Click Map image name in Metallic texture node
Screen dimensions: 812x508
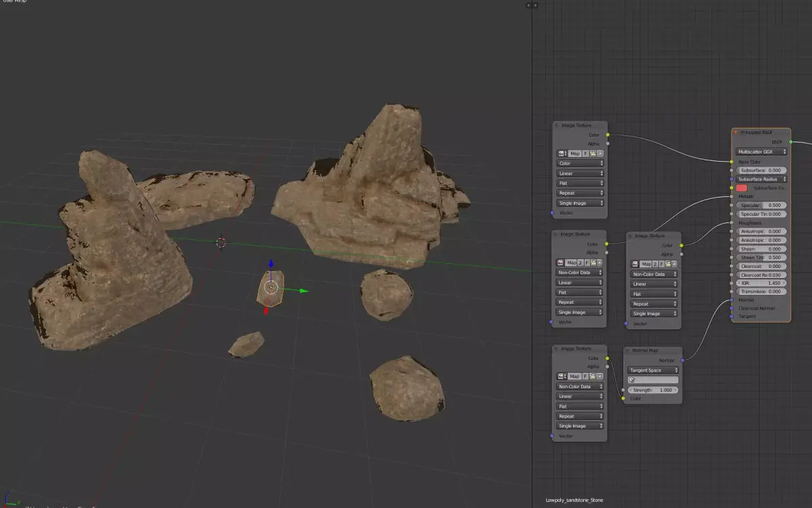(572, 262)
